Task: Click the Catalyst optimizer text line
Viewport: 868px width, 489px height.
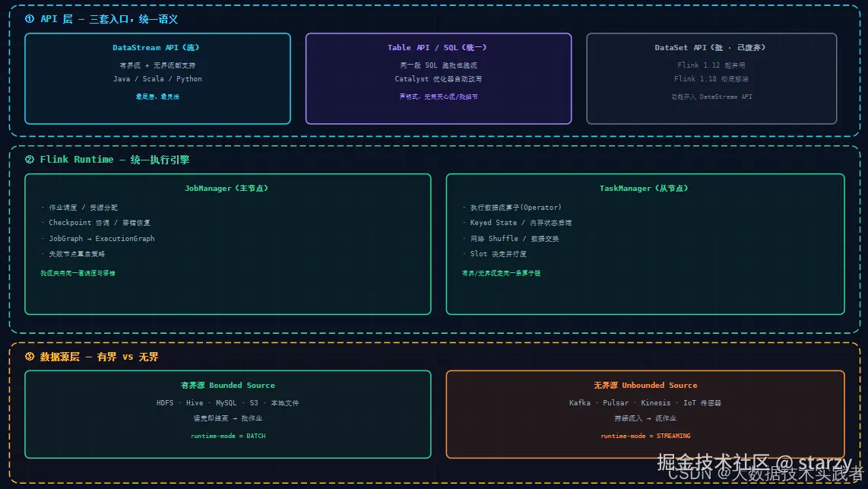Action: tap(439, 78)
